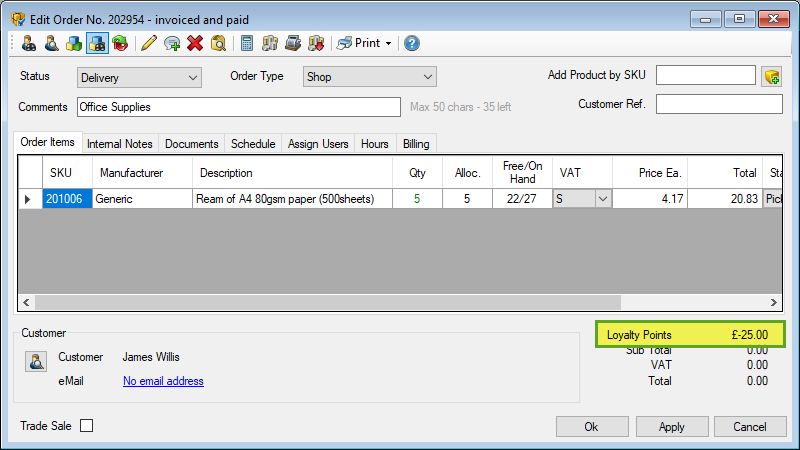Switch to the Internal Notes tab
Viewport: 800px width, 450px height.
[120, 144]
